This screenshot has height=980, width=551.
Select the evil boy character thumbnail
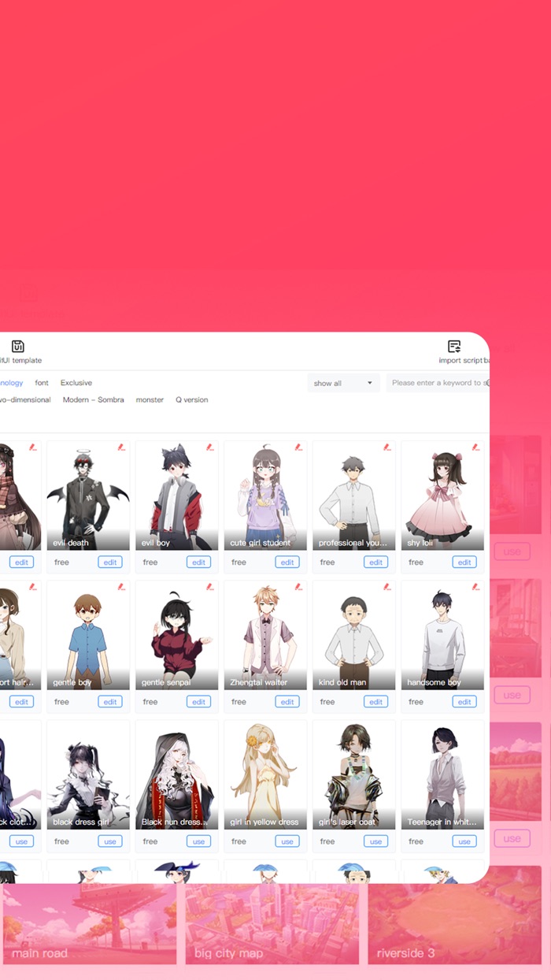(177, 495)
